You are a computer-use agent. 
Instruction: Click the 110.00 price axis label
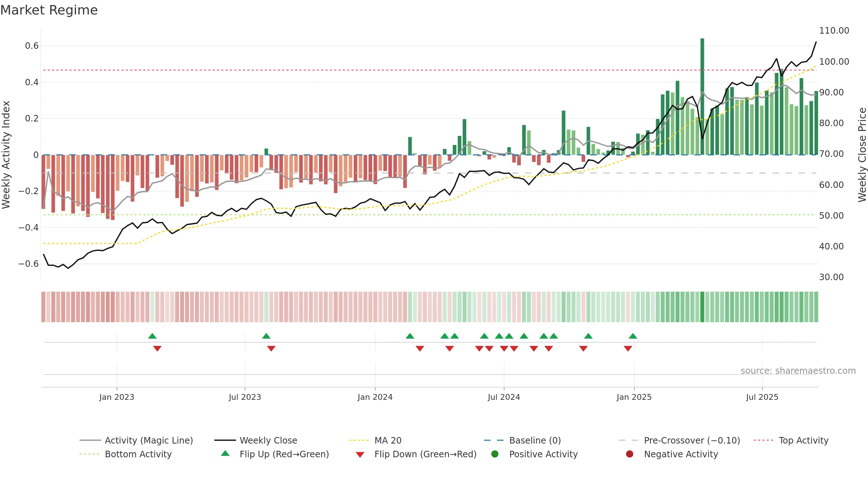(834, 31)
